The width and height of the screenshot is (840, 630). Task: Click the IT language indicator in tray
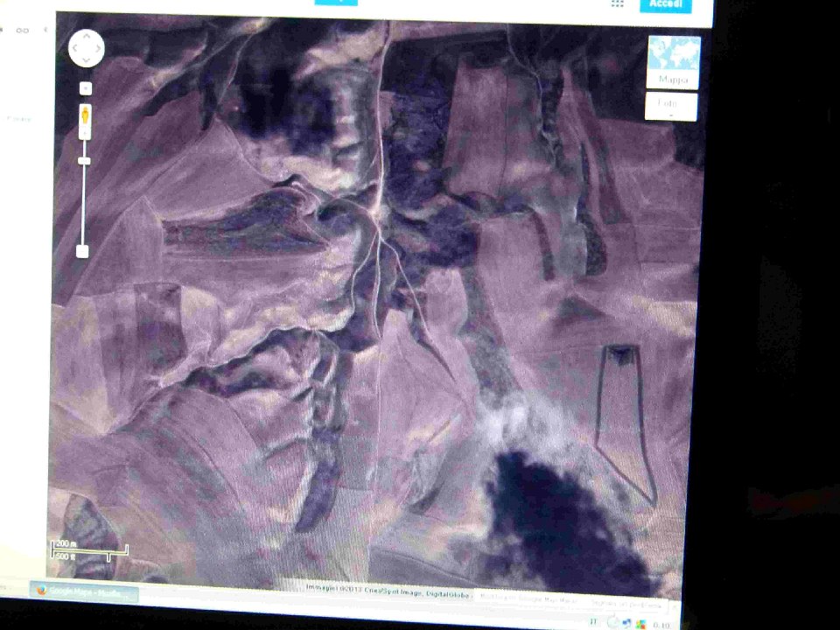coord(593,621)
